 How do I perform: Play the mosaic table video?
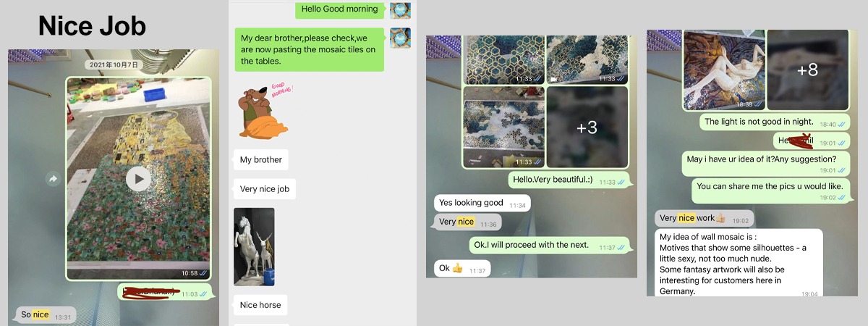point(139,179)
